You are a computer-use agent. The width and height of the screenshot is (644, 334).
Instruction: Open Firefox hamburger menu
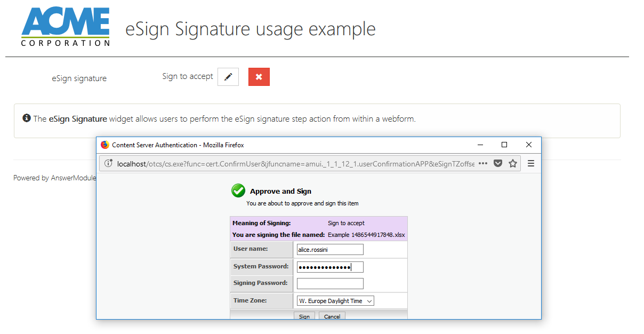coord(531,164)
